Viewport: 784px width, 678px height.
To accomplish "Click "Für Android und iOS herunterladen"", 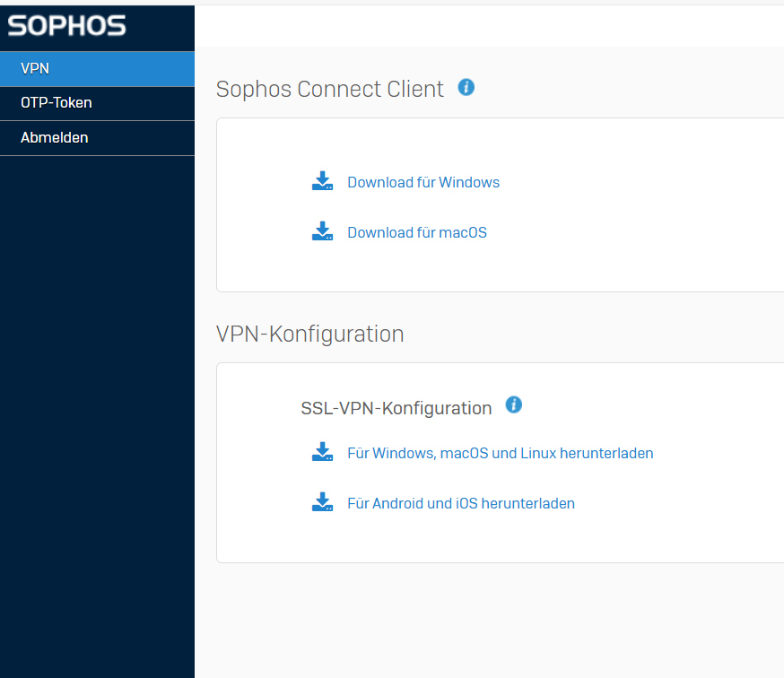I will click(x=460, y=503).
